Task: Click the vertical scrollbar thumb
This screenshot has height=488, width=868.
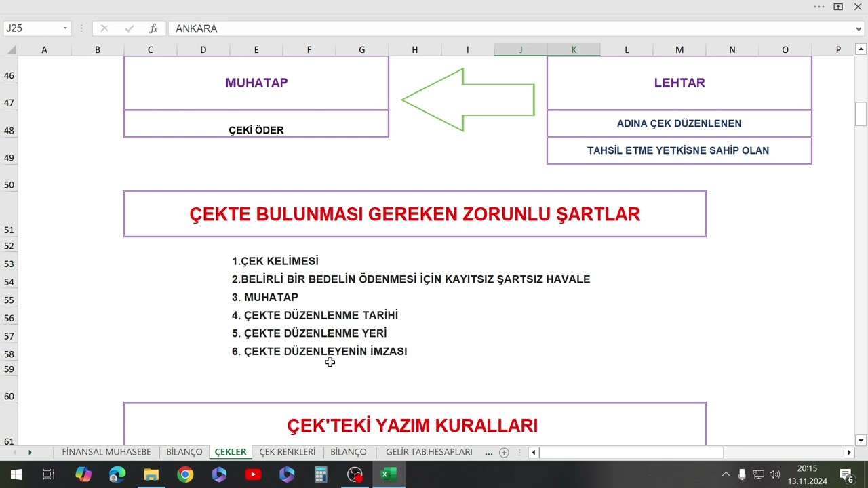Action: (x=861, y=114)
